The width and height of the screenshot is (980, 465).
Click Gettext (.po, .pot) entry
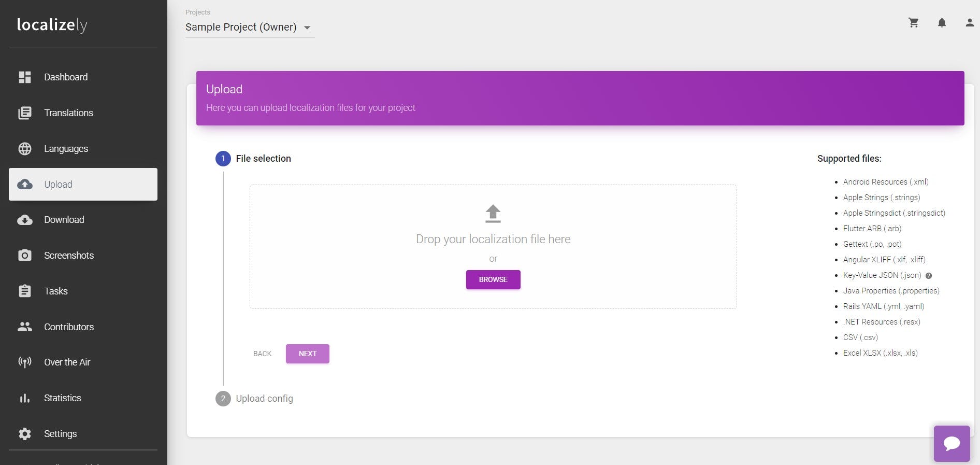[x=872, y=244]
